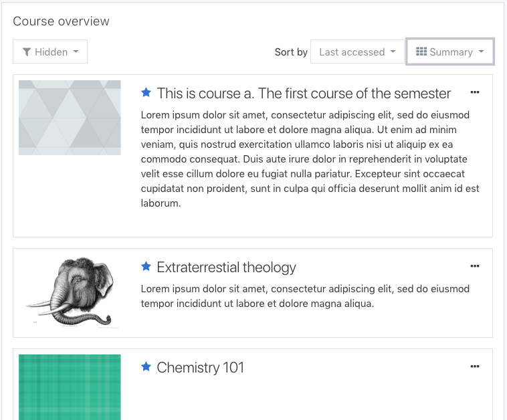Toggle star on Extraterrestial theology course
The width and height of the screenshot is (507, 420).
(x=146, y=266)
